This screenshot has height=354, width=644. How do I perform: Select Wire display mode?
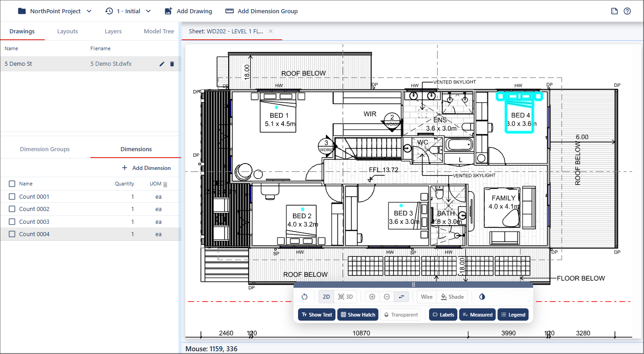pyautogui.click(x=427, y=297)
